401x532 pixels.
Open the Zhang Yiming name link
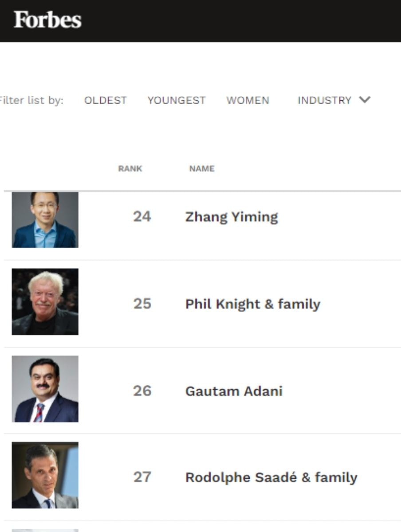pos(232,217)
